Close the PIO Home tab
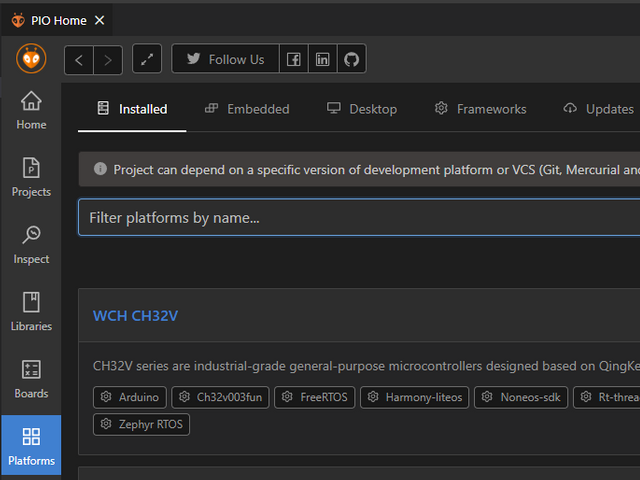This screenshot has height=480, width=640. point(99,20)
